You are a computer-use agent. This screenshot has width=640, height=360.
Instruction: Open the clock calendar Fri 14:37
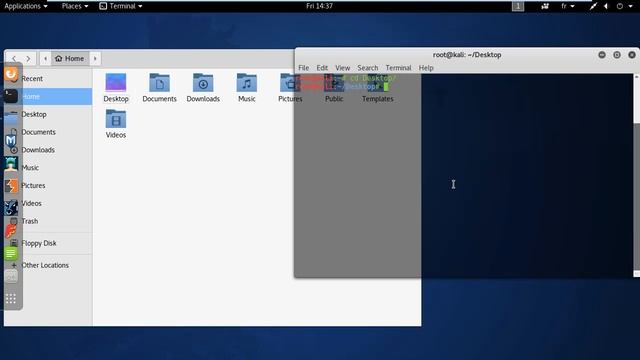[319, 6]
